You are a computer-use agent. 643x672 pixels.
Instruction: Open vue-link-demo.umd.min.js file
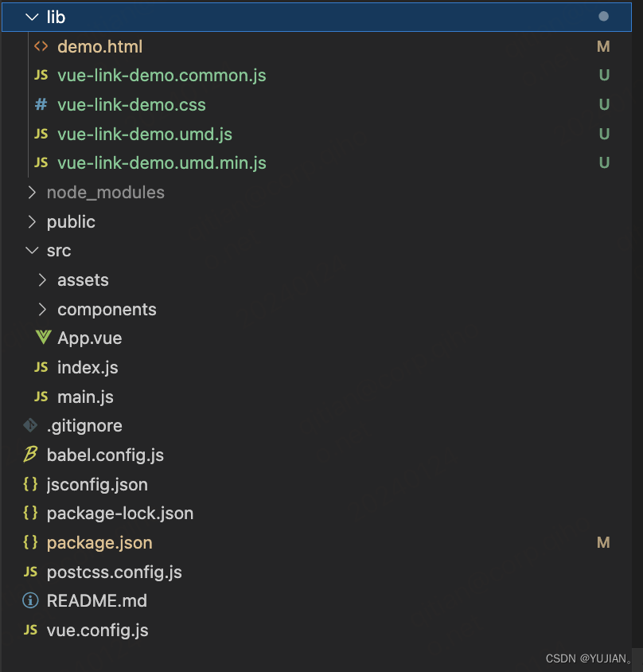162,163
